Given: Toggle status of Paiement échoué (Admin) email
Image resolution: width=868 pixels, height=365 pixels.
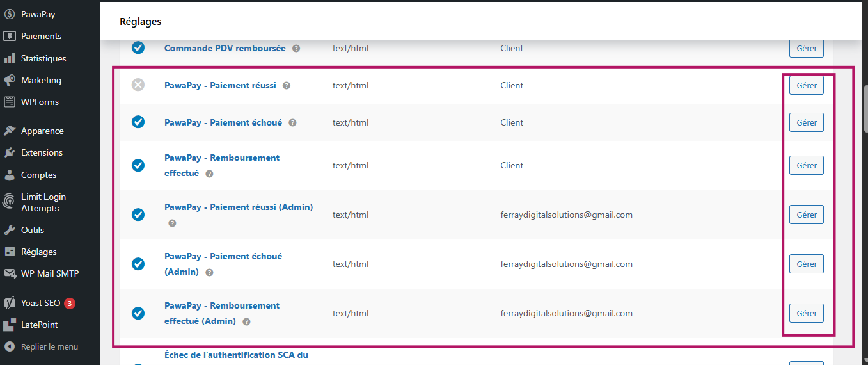Looking at the screenshot, I should [x=138, y=264].
